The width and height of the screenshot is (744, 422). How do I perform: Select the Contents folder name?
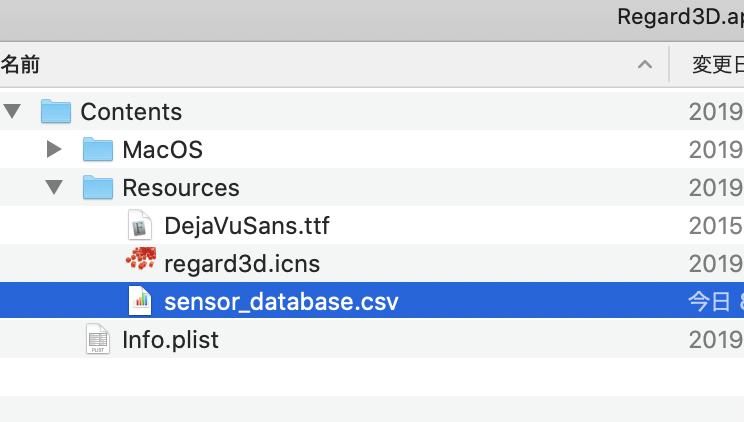click(131, 111)
